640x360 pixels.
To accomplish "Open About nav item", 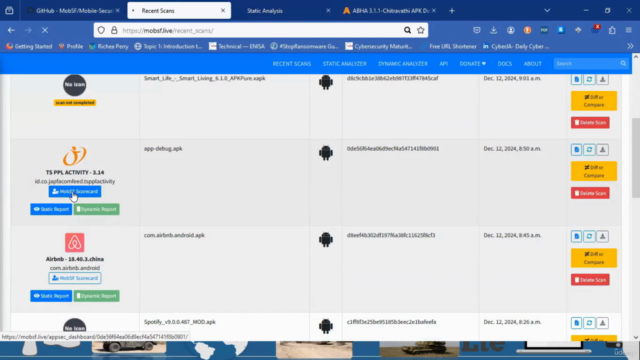I will [x=533, y=64].
